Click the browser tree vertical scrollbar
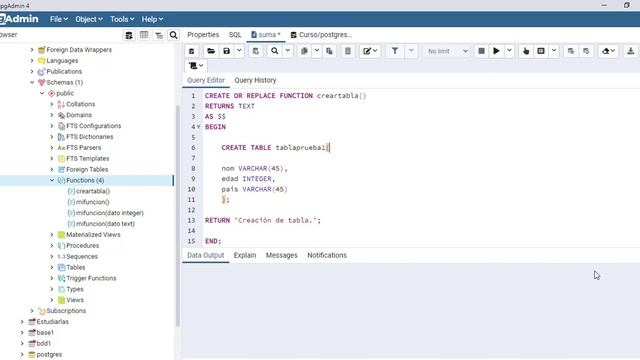Screen dimensions: 640x360 (178, 216)
